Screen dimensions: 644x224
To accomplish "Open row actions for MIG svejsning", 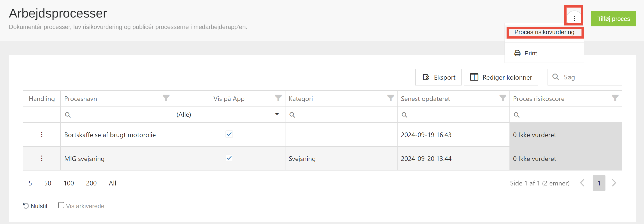I will click(42, 158).
